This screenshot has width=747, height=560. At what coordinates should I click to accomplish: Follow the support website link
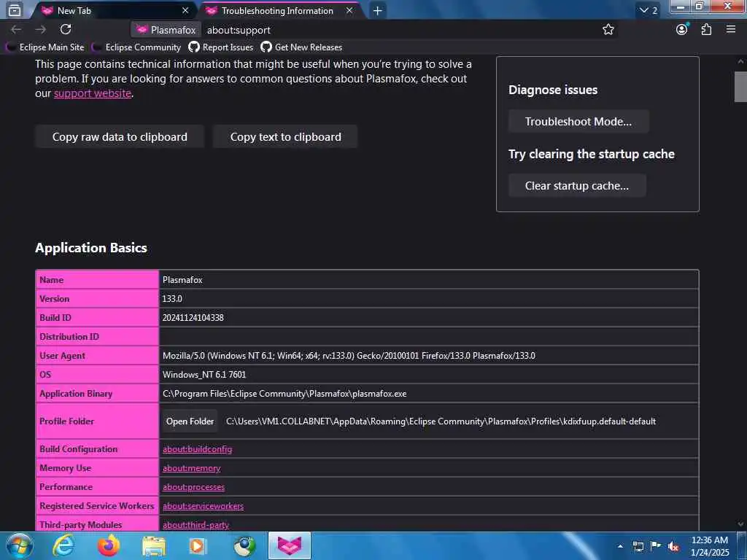(x=93, y=93)
